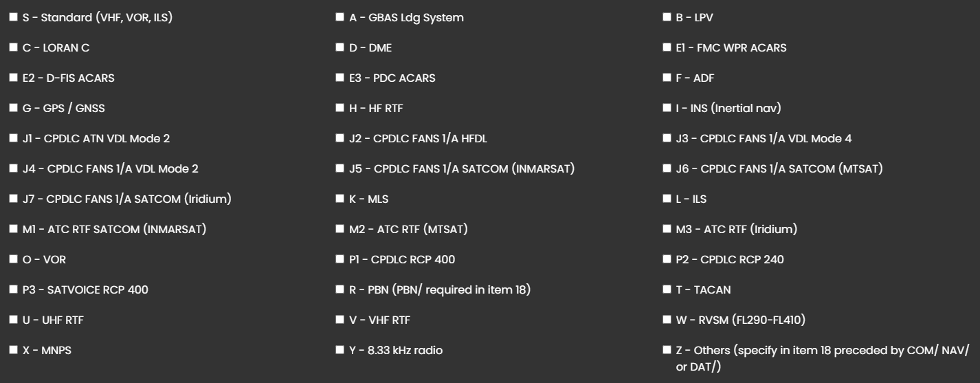Toggle the D - DME checkbox
This screenshot has height=383, width=980.
pyautogui.click(x=339, y=47)
